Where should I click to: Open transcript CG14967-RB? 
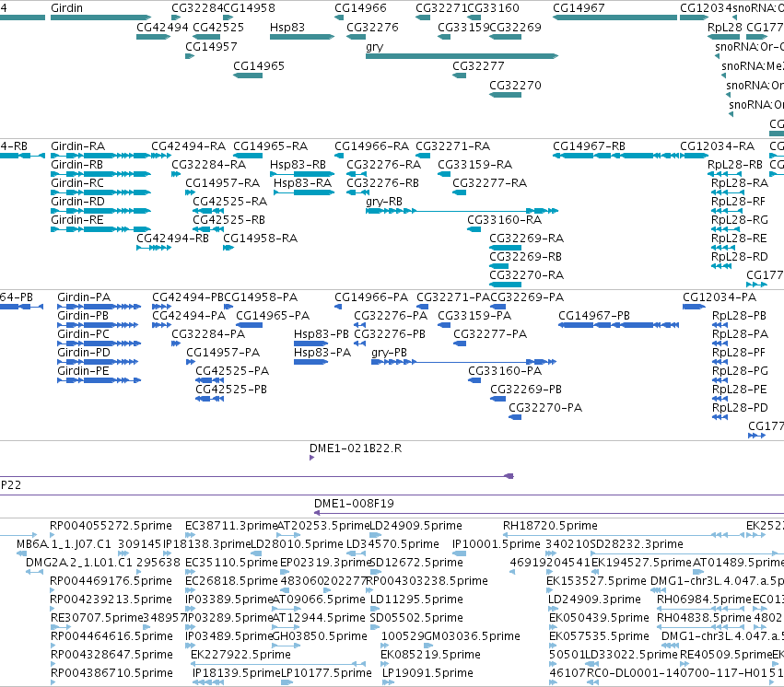[615, 156]
